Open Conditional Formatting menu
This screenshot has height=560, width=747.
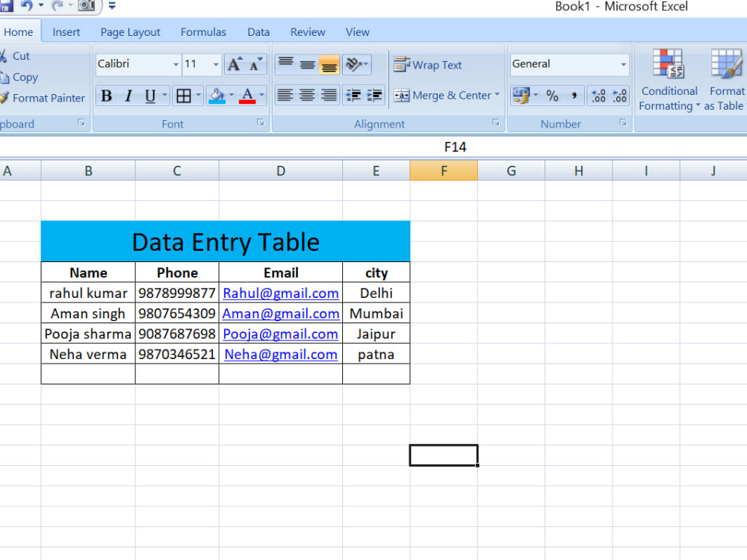pyautogui.click(x=669, y=80)
